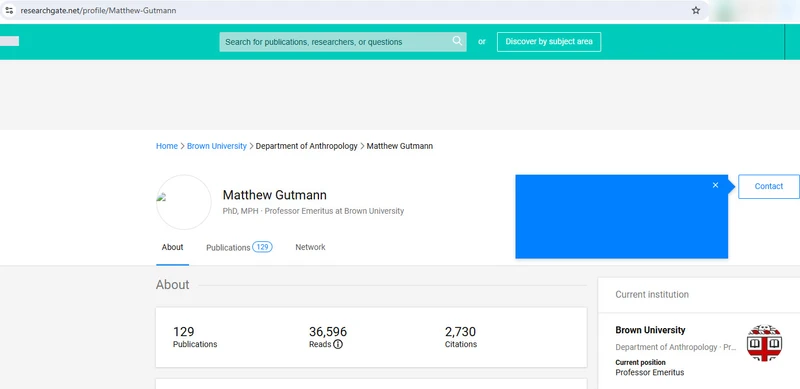Click the About section heading
The height and width of the screenshot is (389, 800).
tap(172, 285)
